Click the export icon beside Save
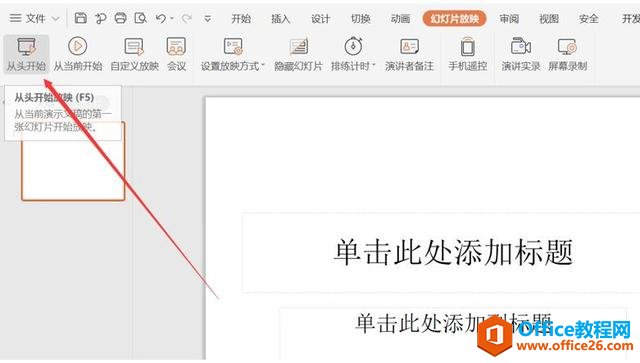Viewport: 640px width, 363px height. coord(100,18)
